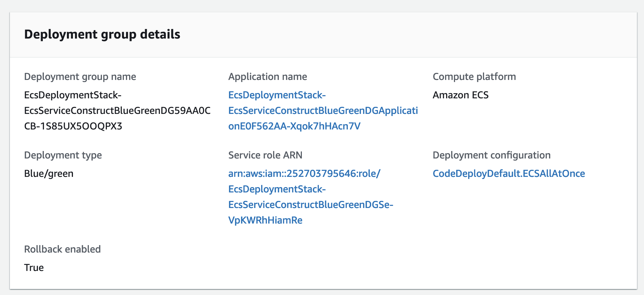Click the VpKWRhHiamRe part of role ARN
644x295 pixels.
click(265, 220)
